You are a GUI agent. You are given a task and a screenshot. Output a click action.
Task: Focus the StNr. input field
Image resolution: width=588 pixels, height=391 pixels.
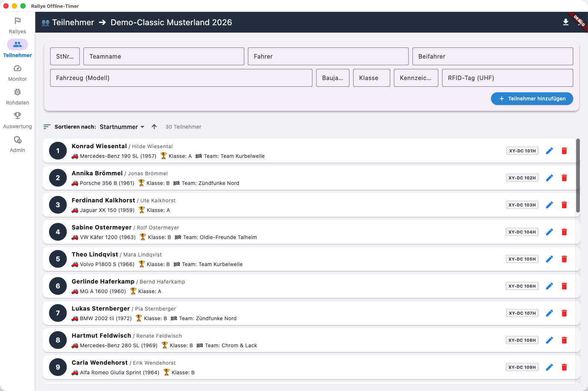65,56
